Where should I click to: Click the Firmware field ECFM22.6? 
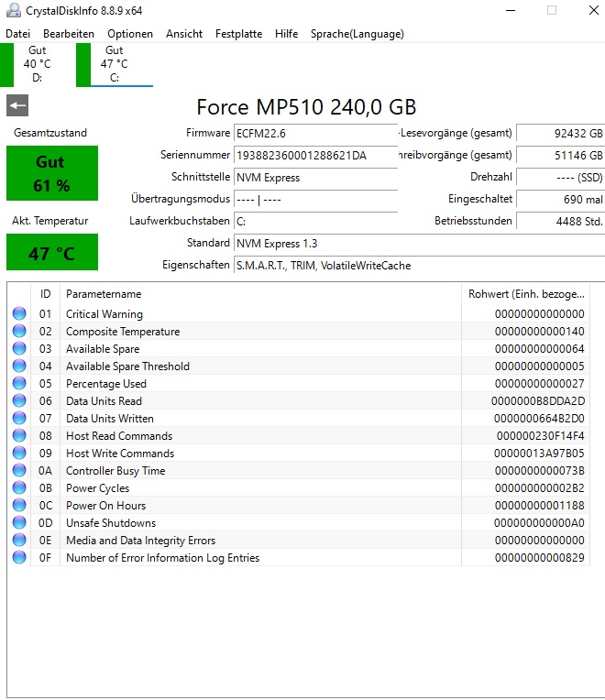point(315,133)
